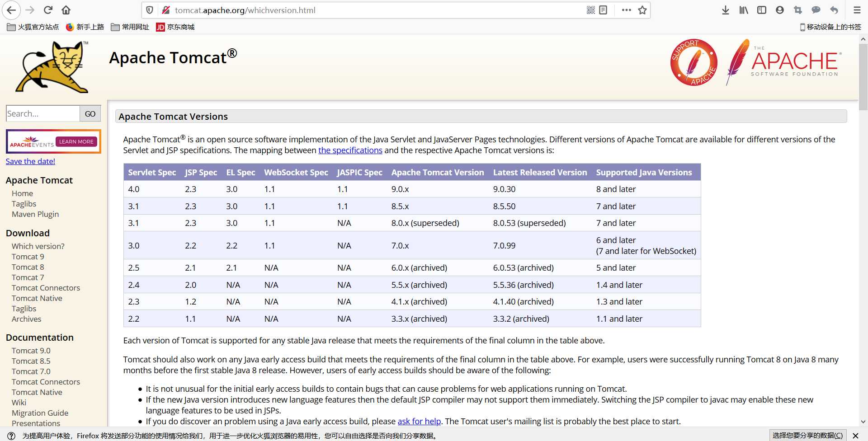The width and height of the screenshot is (868, 441).
Task: Open the ask for help link
Action: (419, 422)
